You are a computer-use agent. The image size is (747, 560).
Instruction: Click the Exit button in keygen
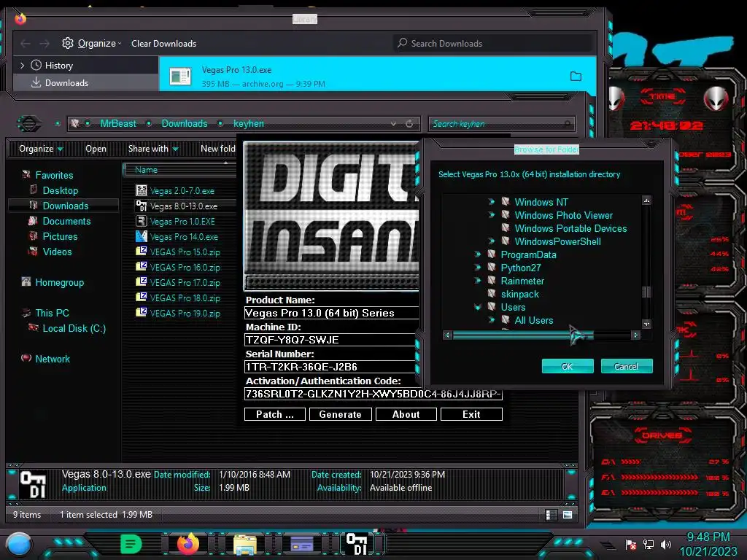471,414
